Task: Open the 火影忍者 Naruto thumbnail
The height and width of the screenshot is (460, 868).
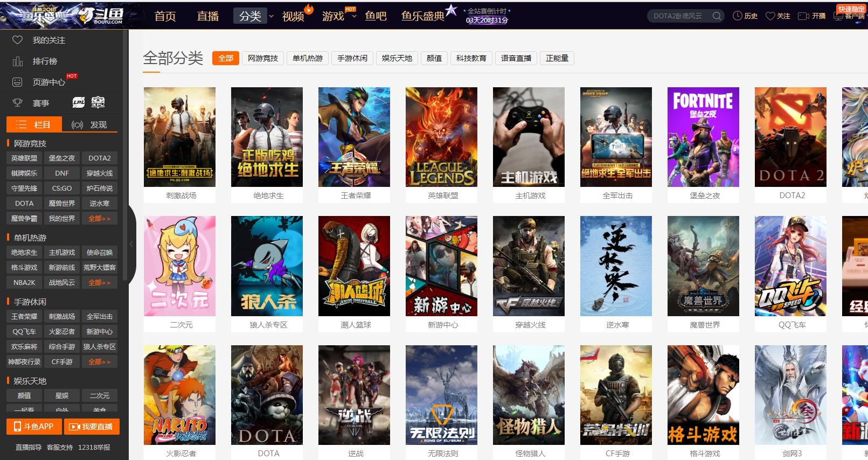Action: (x=179, y=395)
